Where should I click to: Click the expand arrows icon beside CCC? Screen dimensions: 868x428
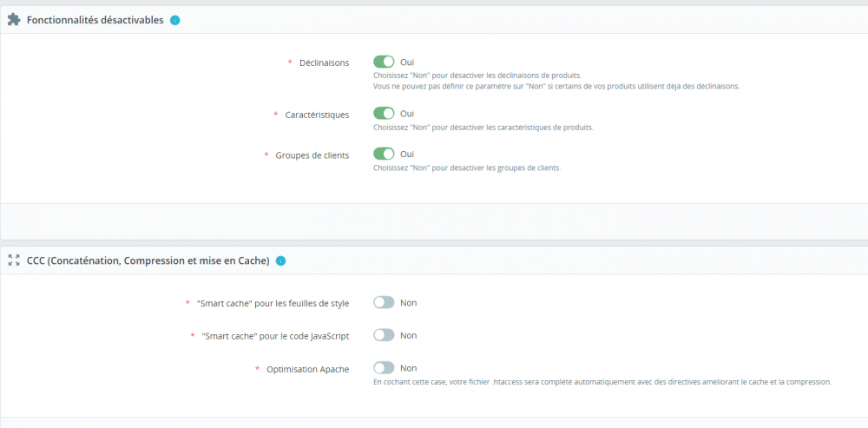click(14, 260)
